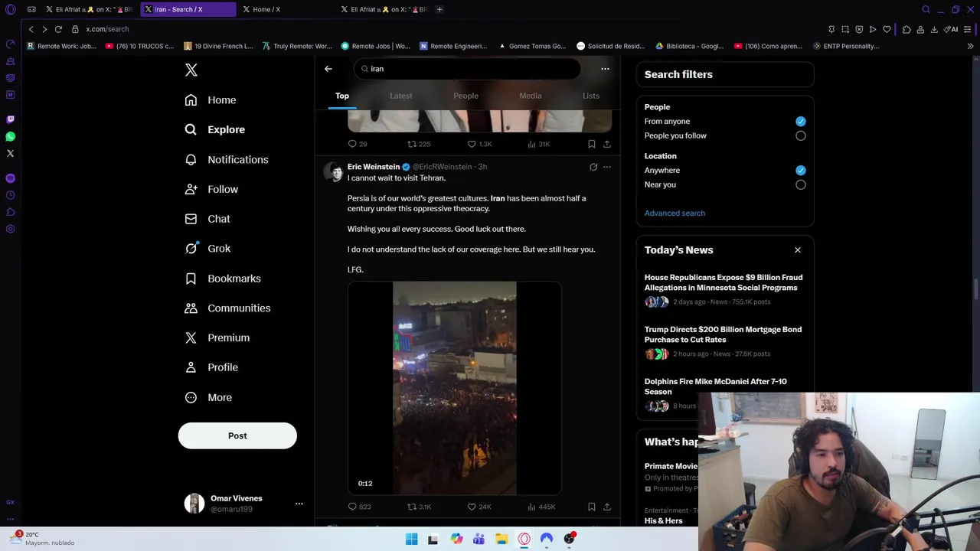Click the Opera menu logo
Screen dimensions: 980x551
10,10
